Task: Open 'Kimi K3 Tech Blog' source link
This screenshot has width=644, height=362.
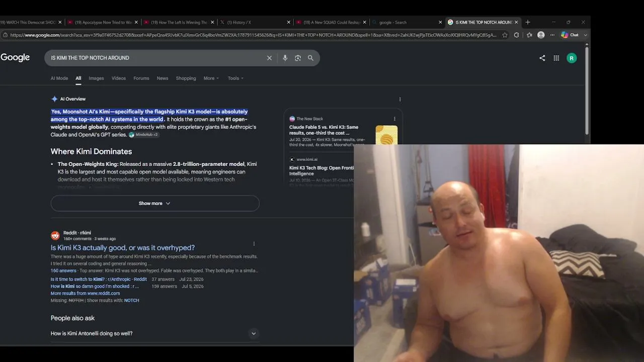Action: pos(321,171)
